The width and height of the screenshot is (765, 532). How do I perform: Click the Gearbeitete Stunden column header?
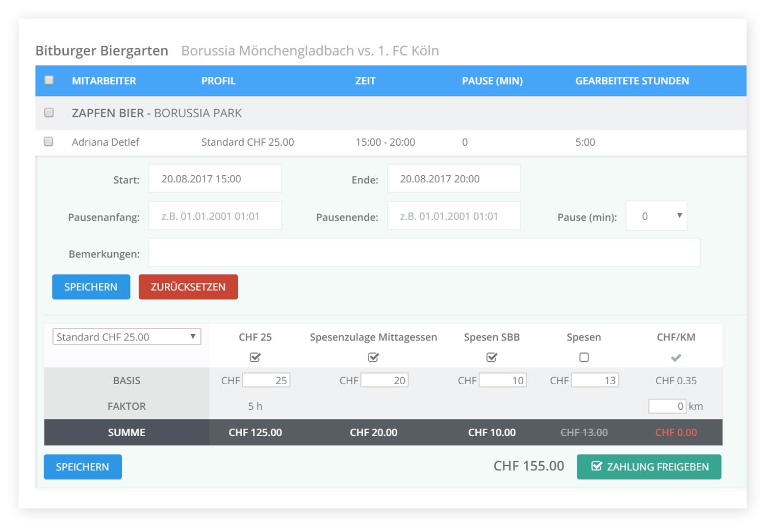[x=632, y=81]
